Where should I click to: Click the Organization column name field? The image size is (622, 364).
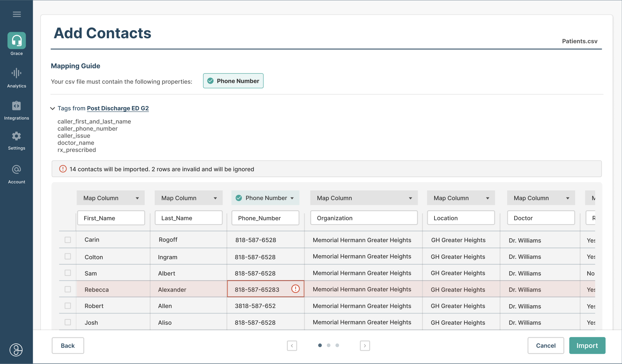[364, 218]
